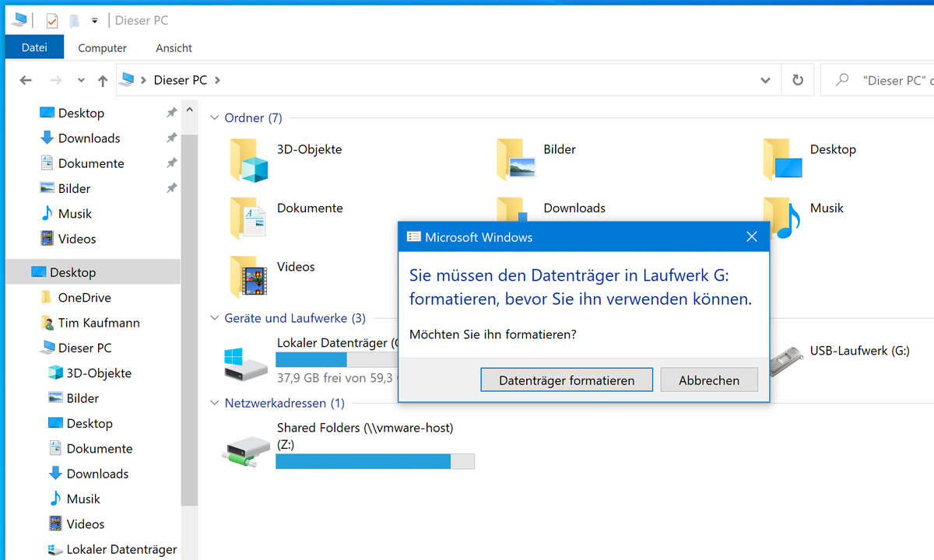Click the Downloads folder label in Ordner
This screenshot has height=560, width=934.
[x=574, y=208]
